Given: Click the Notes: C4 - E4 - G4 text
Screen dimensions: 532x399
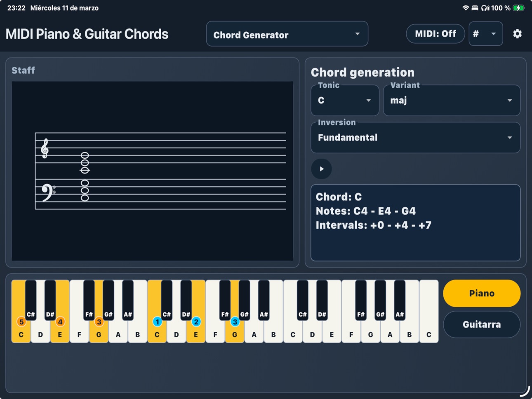Looking at the screenshot, I should [366, 211].
